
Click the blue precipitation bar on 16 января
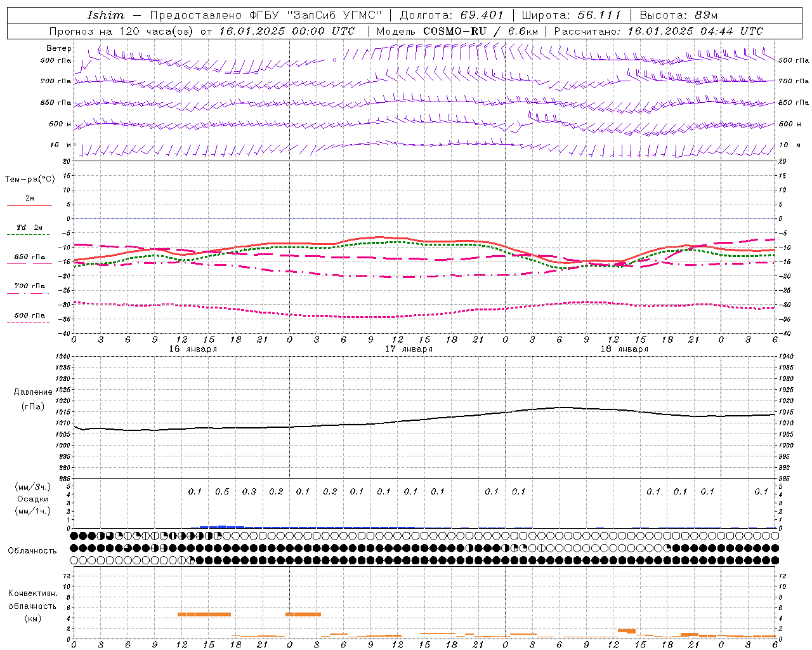[222, 526]
